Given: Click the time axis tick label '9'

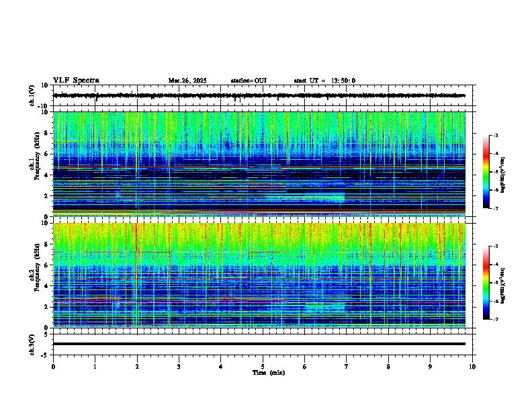Looking at the screenshot, I should click(430, 367).
